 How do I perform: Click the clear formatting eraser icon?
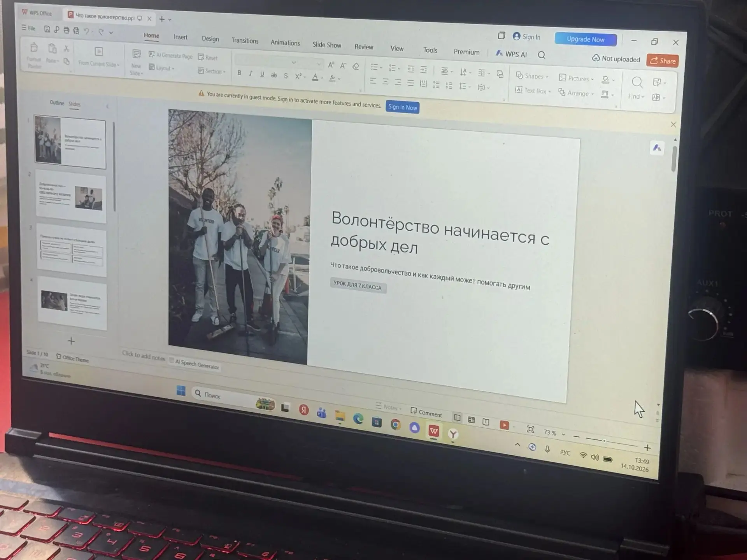click(x=356, y=66)
